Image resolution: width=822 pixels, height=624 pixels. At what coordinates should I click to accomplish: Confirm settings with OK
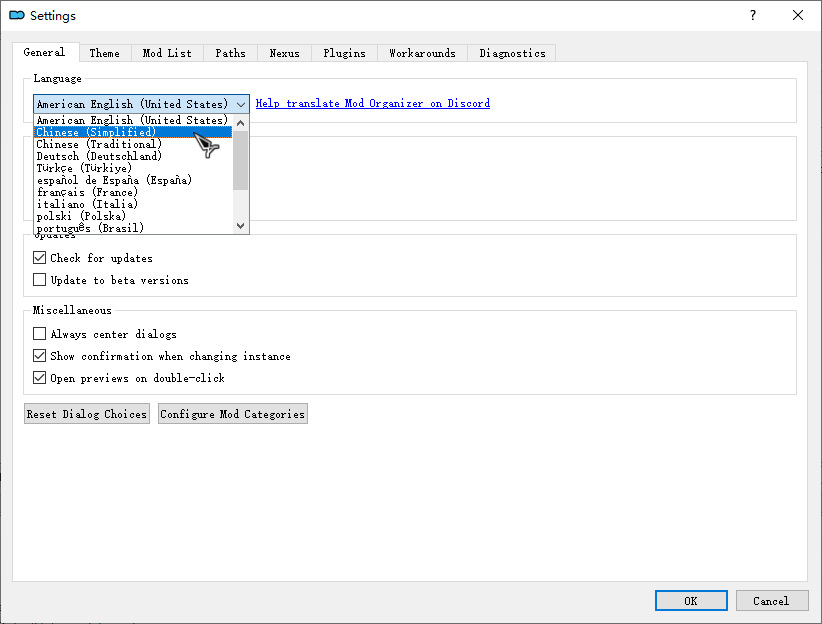(x=691, y=601)
